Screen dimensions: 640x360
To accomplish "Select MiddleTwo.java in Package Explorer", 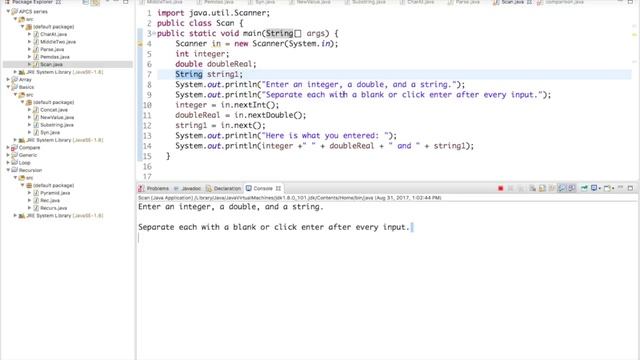I will (58, 42).
